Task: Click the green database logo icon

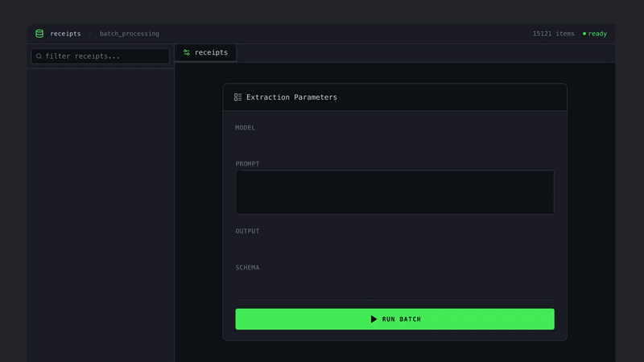Action: [x=39, y=34]
